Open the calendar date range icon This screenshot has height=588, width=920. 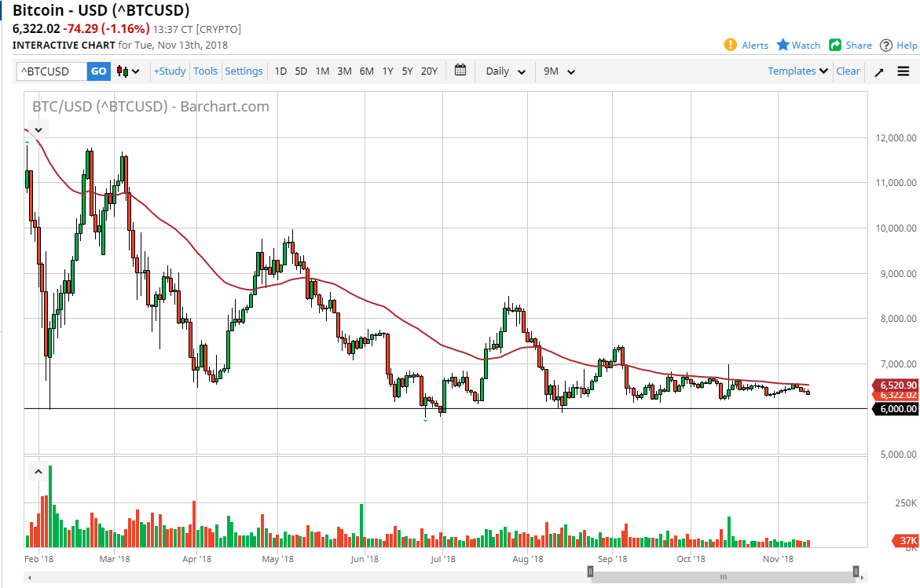(x=460, y=71)
